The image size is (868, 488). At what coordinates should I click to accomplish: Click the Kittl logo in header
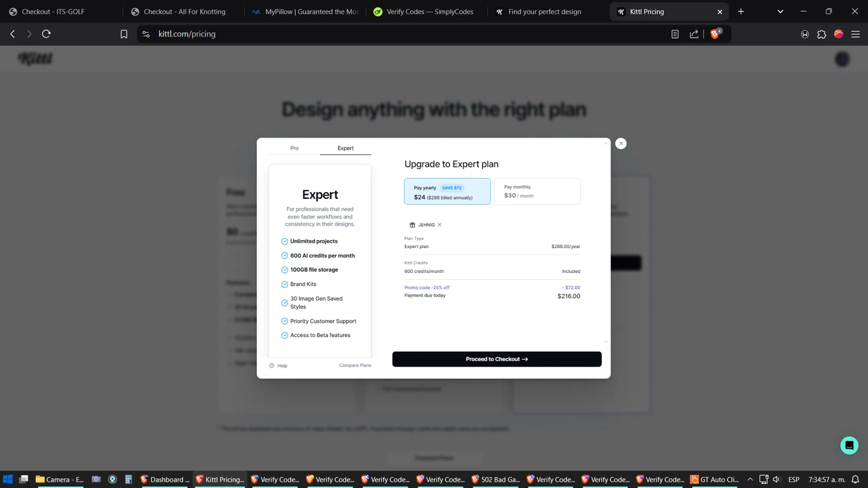tap(35, 58)
